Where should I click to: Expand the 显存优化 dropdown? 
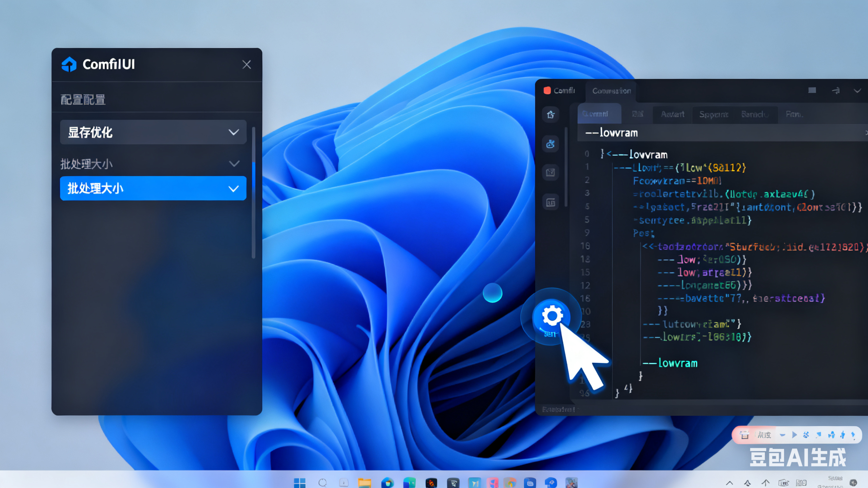pyautogui.click(x=153, y=132)
